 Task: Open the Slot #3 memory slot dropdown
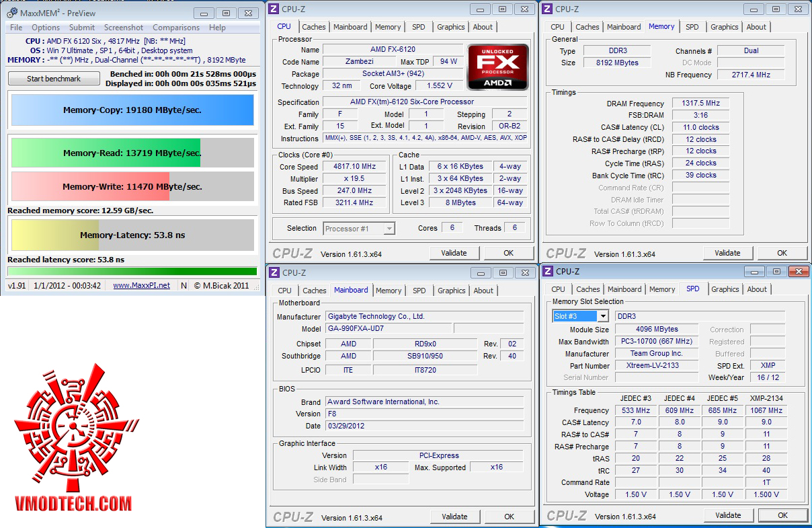[581, 316]
